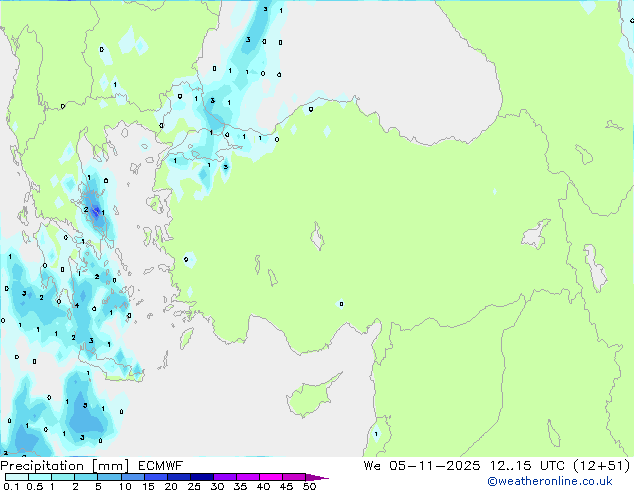Click the 'Precipitation [mm]' title text

(x=65, y=466)
